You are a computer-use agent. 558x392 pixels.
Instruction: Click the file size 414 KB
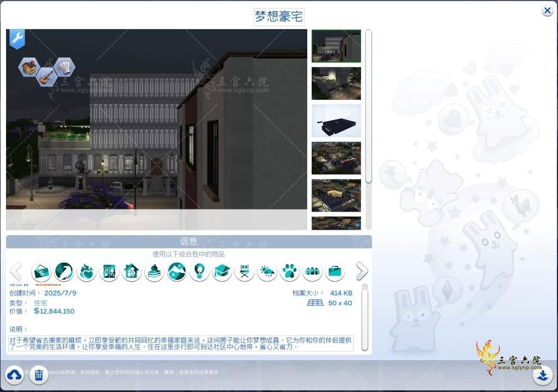pyautogui.click(x=341, y=293)
